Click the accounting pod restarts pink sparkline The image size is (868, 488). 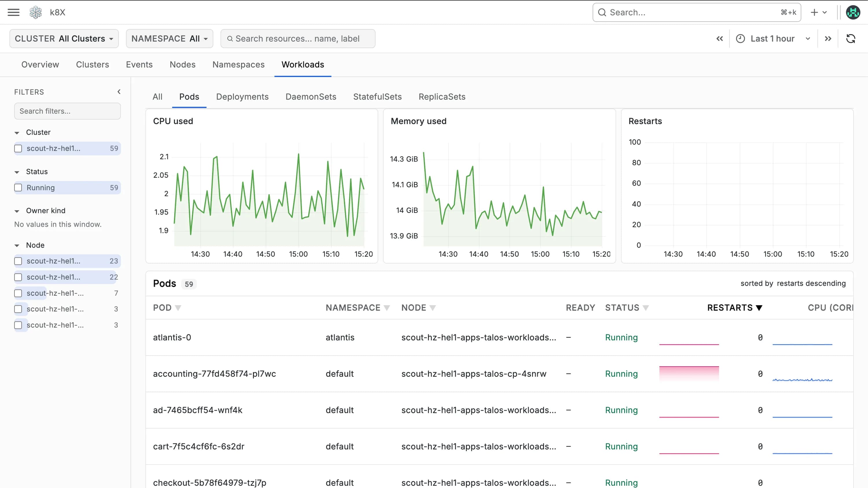tap(689, 374)
